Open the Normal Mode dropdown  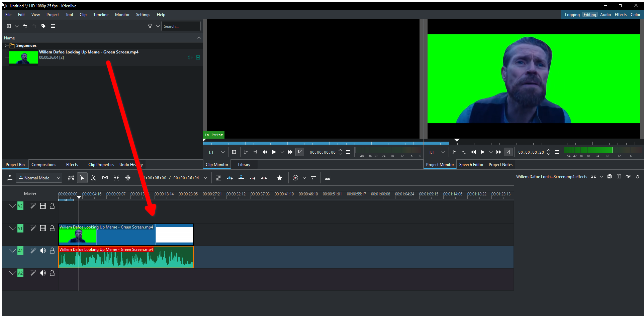(x=39, y=178)
